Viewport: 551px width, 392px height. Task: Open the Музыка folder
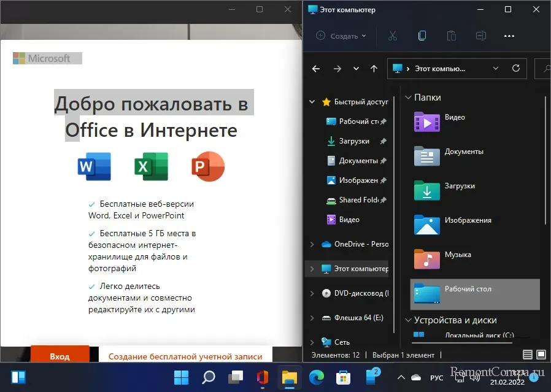click(x=458, y=255)
